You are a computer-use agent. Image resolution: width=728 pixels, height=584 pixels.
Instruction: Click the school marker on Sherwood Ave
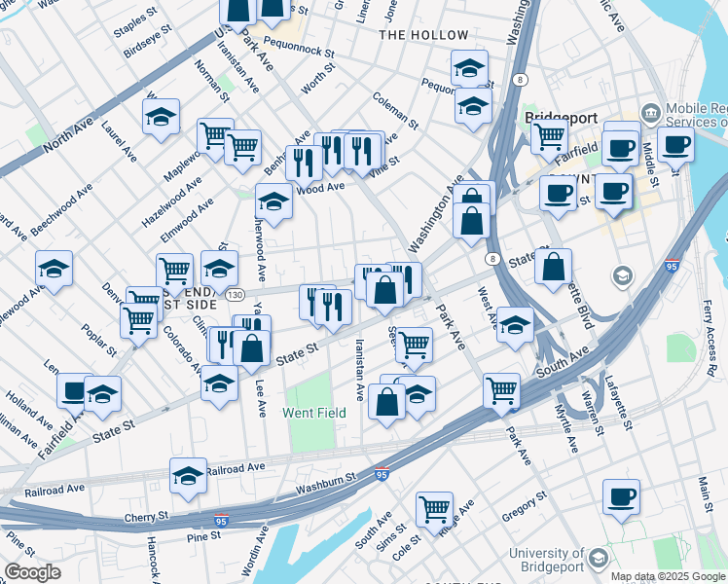click(x=273, y=205)
